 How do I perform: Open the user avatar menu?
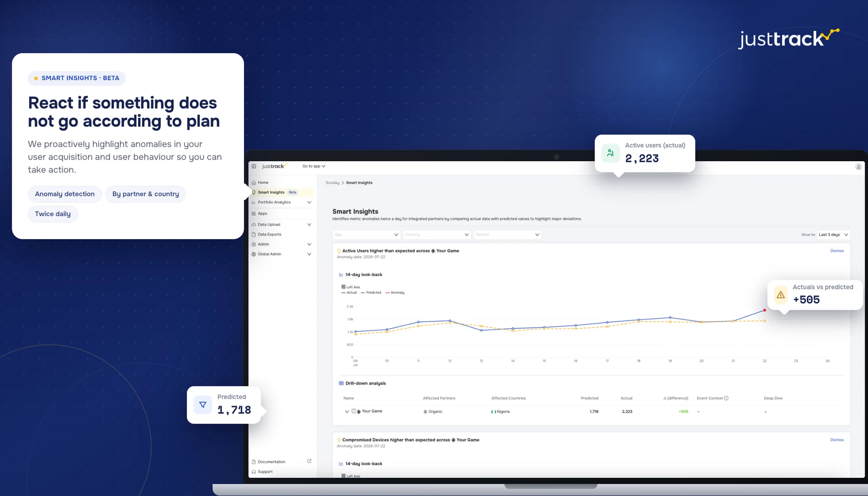tap(858, 167)
